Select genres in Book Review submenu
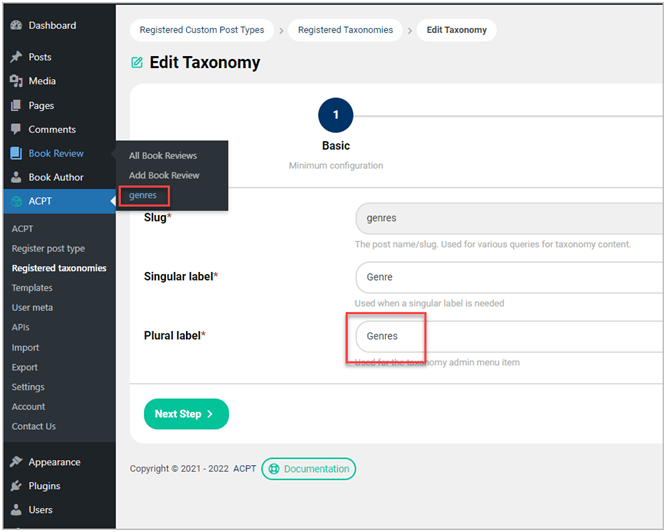666x532 pixels. click(143, 195)
